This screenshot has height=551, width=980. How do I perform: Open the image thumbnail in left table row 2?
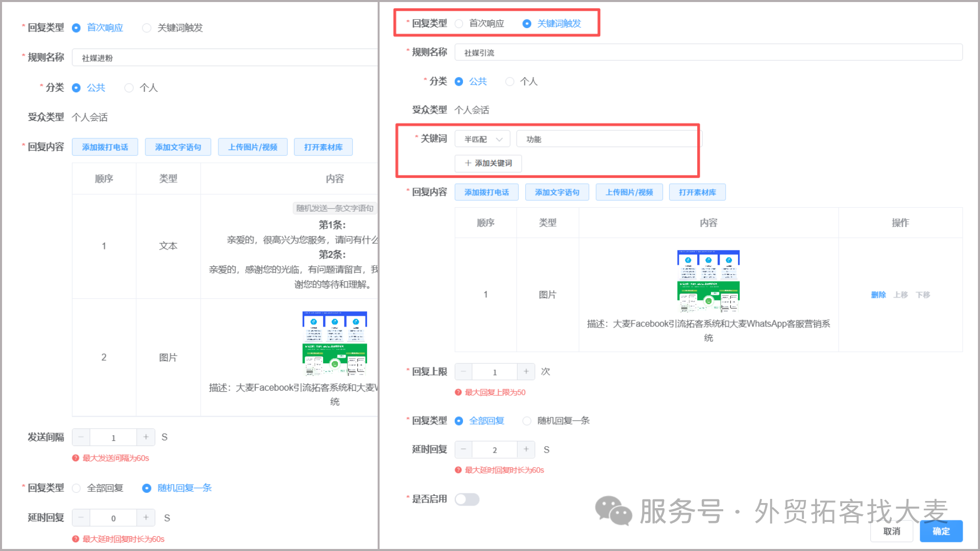tap(335, 344)
